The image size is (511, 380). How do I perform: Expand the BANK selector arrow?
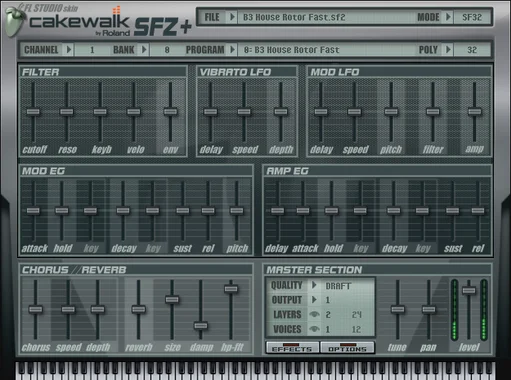[x=144, y=50]
